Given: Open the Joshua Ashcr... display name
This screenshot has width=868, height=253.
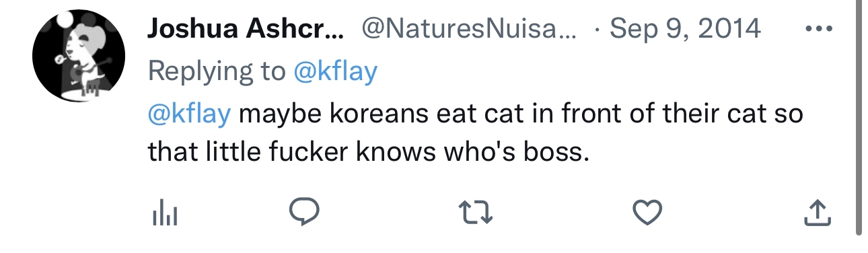Looking at the screenshot, I should tap(246, 29).
